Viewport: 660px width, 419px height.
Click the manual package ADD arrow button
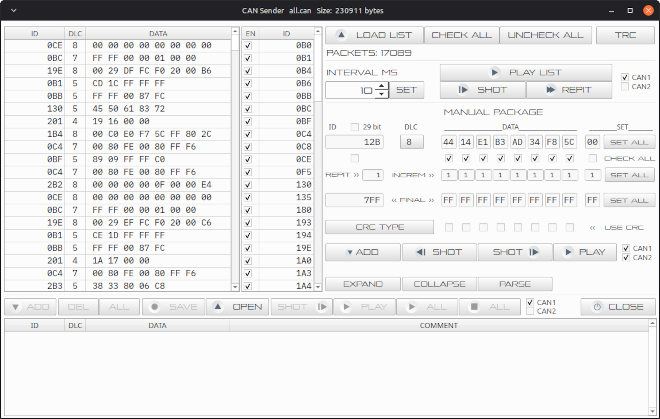[362, 252]
